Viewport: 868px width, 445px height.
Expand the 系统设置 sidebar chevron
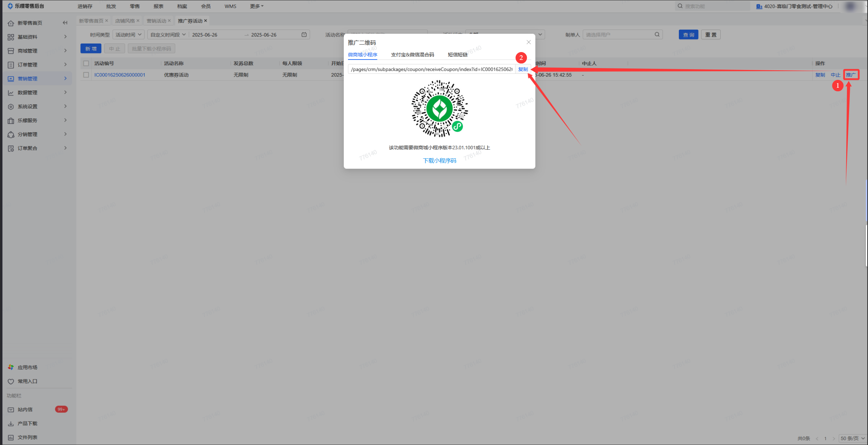pyautogui.click(x=65, y=106)
